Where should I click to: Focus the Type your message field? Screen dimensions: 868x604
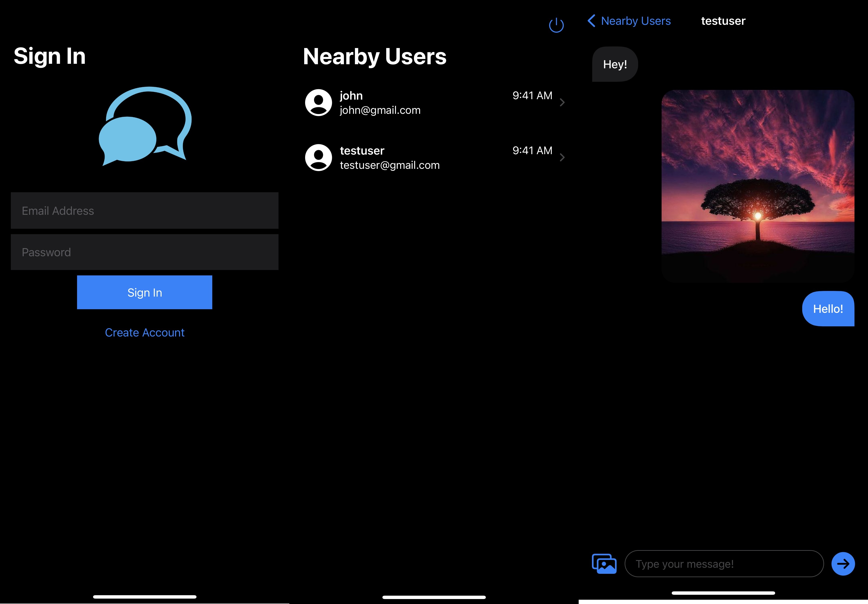point(724,563)
